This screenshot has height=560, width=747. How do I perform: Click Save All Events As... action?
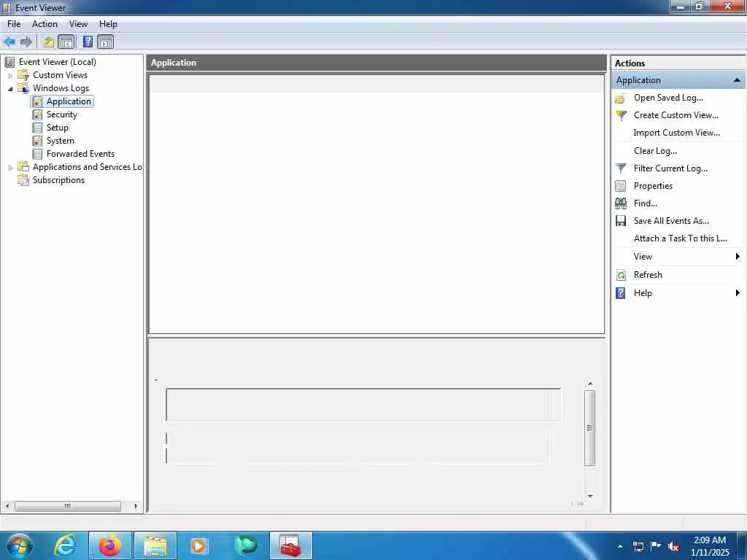(x=671, y=221)
